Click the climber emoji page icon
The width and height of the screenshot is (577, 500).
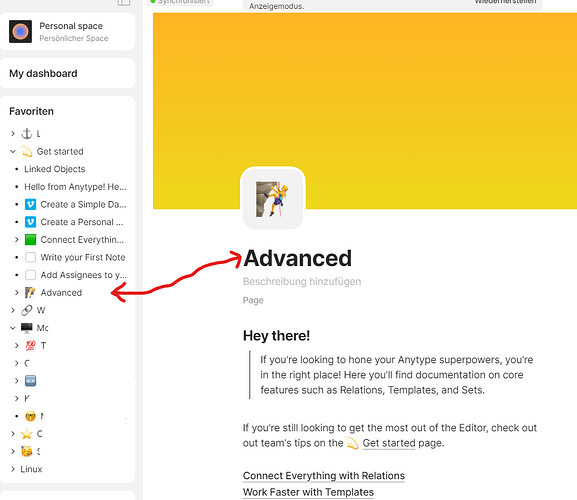(273, 198)
